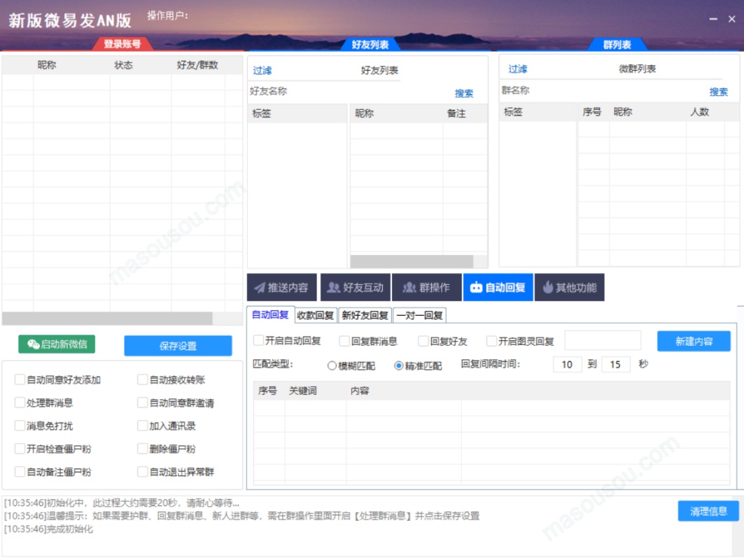Viewport: 744px width, 560px height.
Task: Tick 回复群消息 checkbox
Action: 344,341
